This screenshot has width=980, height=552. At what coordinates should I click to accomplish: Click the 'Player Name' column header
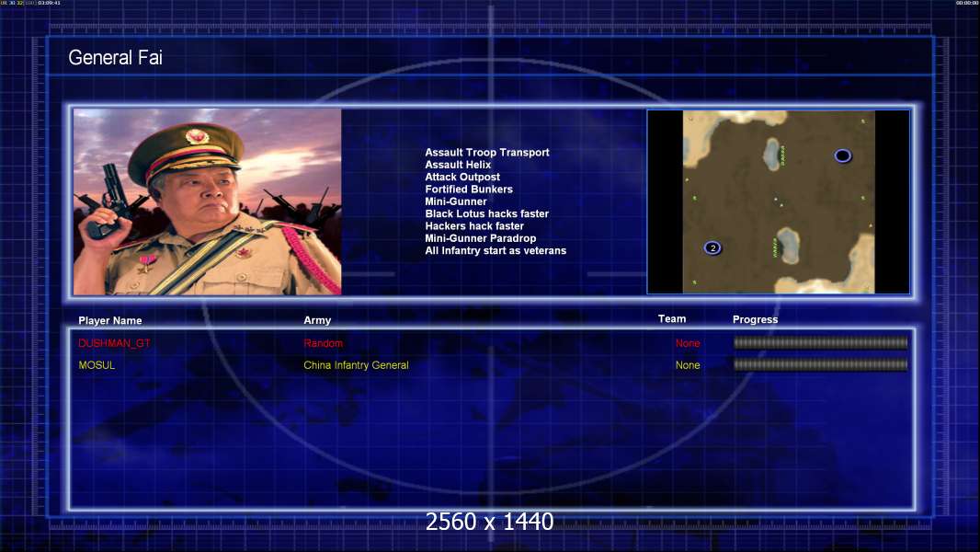110,321
